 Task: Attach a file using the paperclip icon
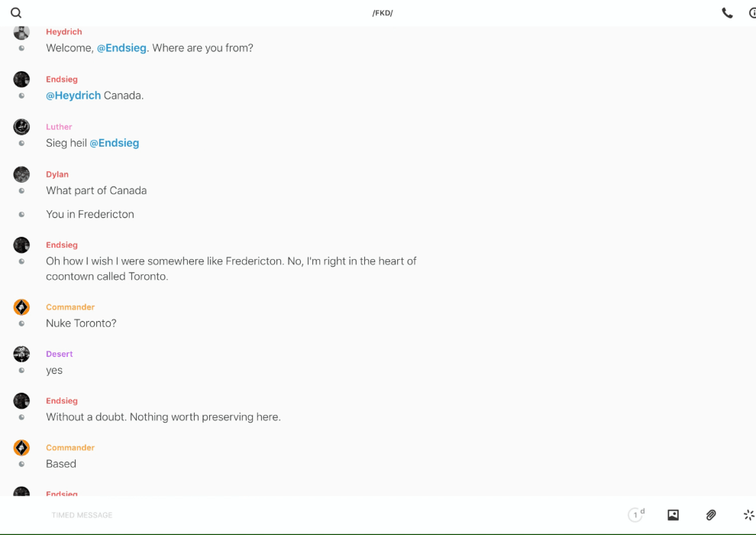[x=711, y=515]
